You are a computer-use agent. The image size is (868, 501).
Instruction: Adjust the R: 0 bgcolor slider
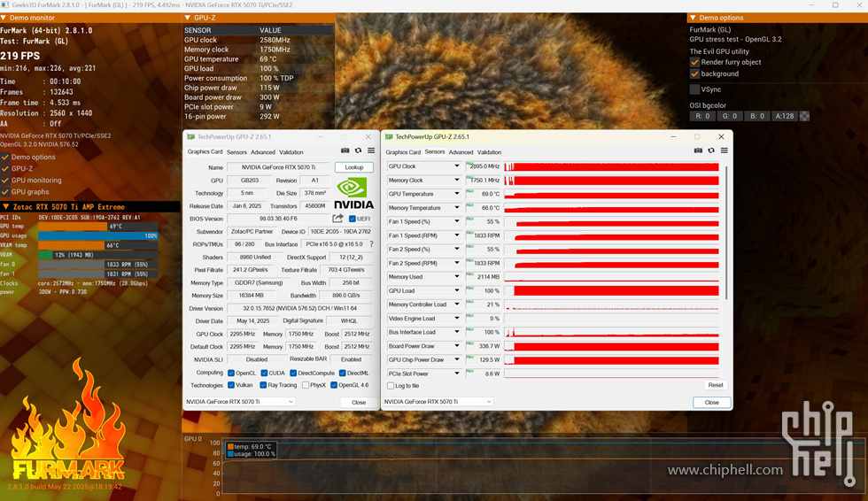click(702, 116)
